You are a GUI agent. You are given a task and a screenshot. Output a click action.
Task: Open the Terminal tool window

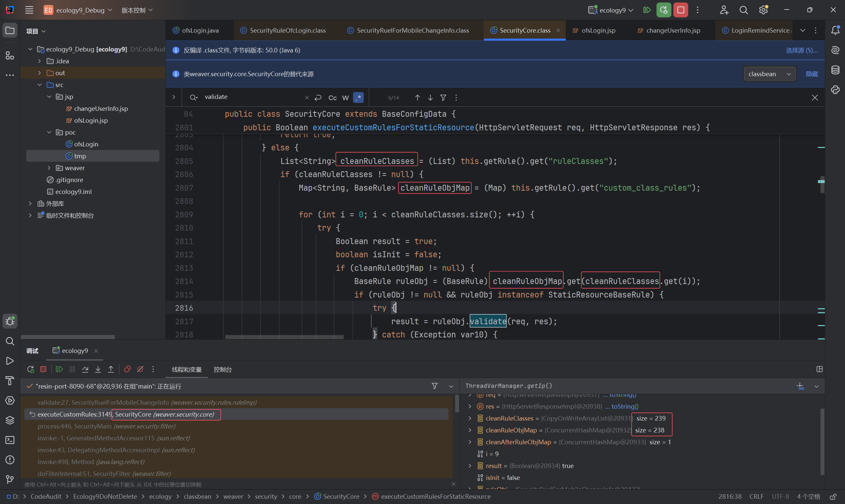pos(10,440)
